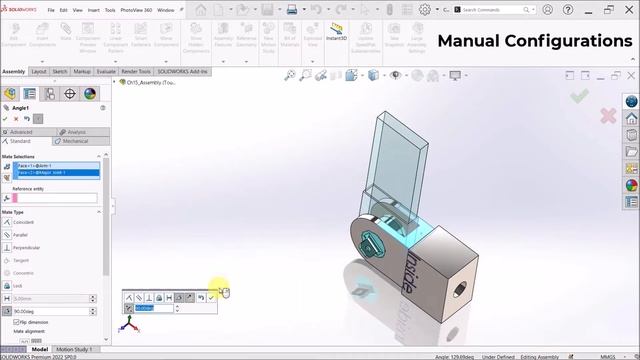Open Custom Properties in the task pane

631,202
